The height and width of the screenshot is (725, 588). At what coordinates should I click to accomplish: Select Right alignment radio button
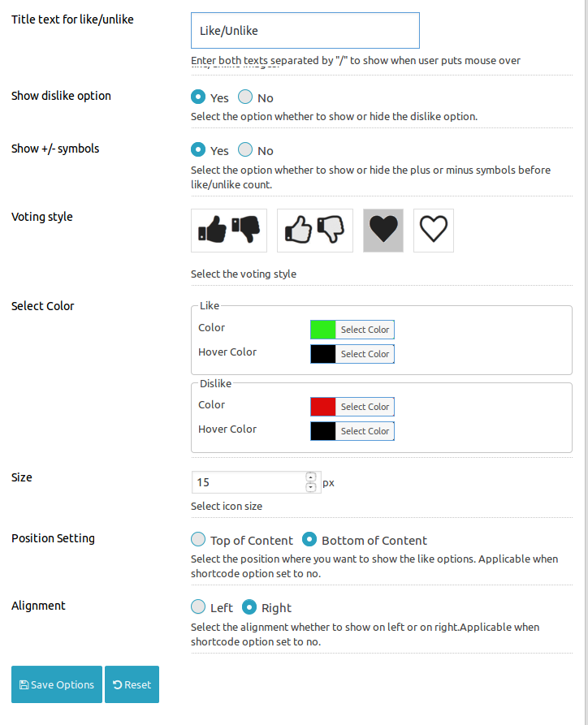point(249,606)
